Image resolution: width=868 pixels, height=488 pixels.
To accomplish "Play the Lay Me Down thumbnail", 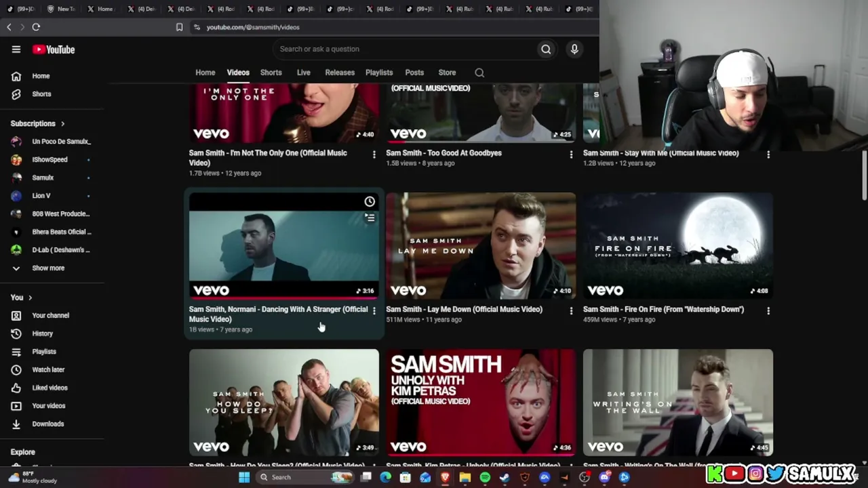I will tap(481, 245).
